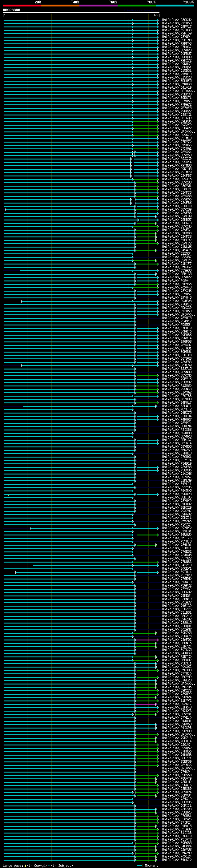The width and height of the screenshot is (197, 868).
Task: Select the entry UniRef100_B1PL92
Action: point(176,240)
